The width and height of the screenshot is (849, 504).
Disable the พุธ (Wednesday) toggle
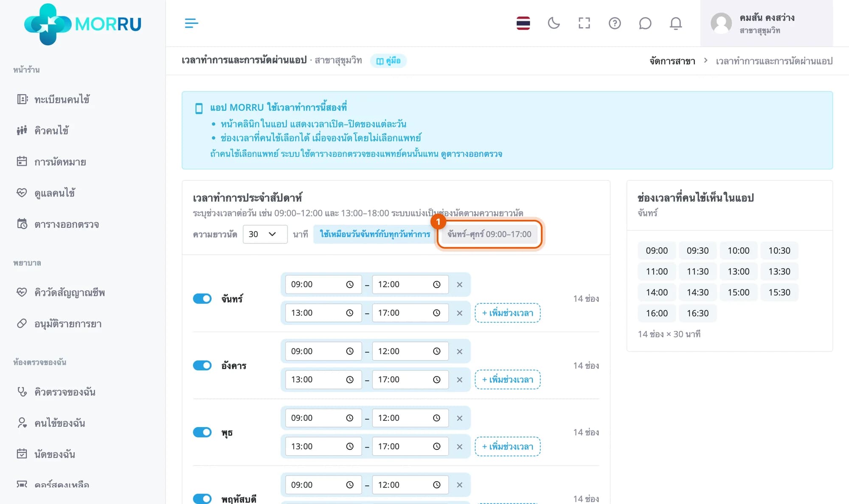[x=202, y=432]
